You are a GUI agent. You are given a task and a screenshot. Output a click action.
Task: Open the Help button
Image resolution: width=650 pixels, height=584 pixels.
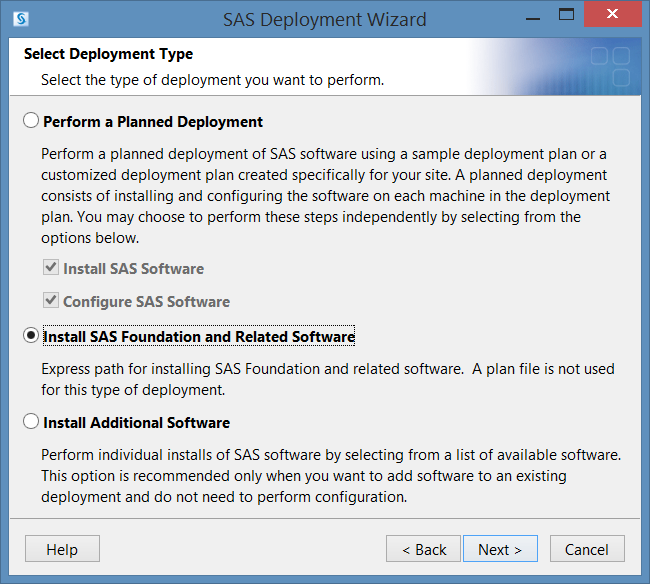62,549
